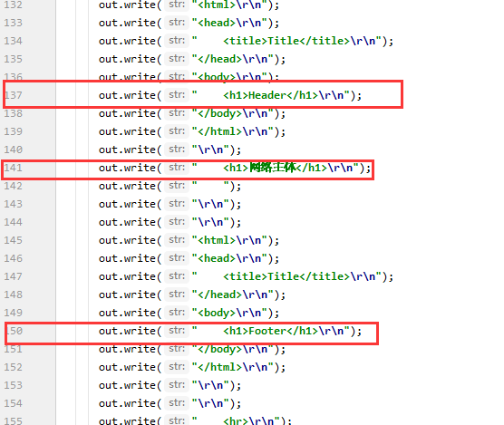Click the </body> string on line 138
Image resolution: width=504 pixels, height=425 pixels.
[233, 113]
